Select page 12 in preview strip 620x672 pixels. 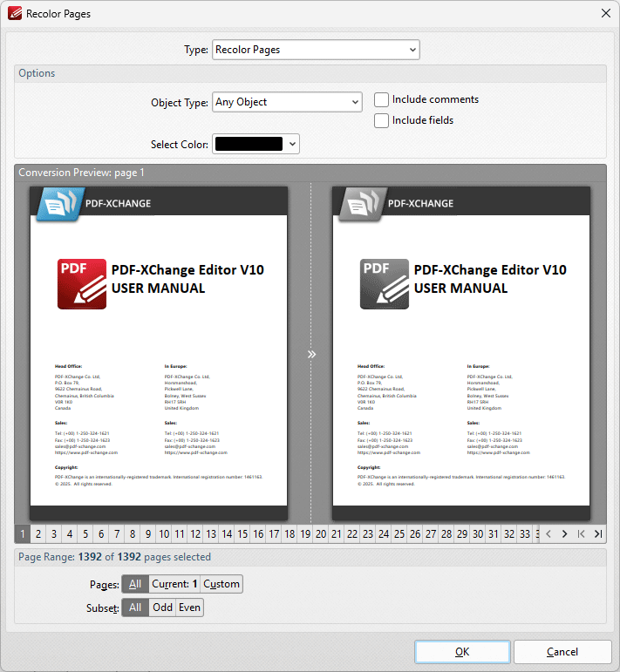(195, 533)
